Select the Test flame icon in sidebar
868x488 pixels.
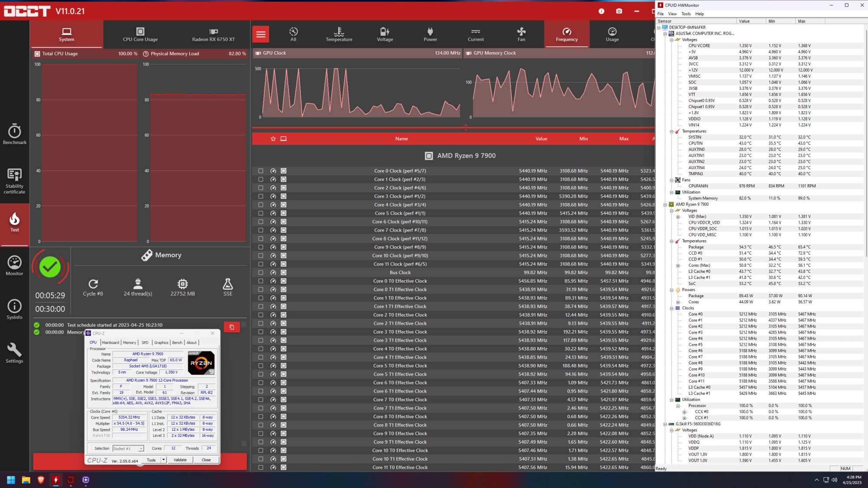click(x=15, y=222)
